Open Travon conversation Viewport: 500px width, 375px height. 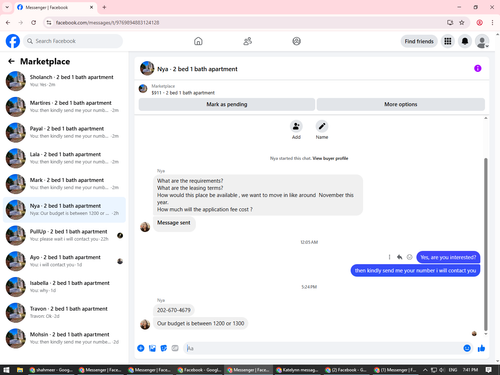tap(64, 312)
